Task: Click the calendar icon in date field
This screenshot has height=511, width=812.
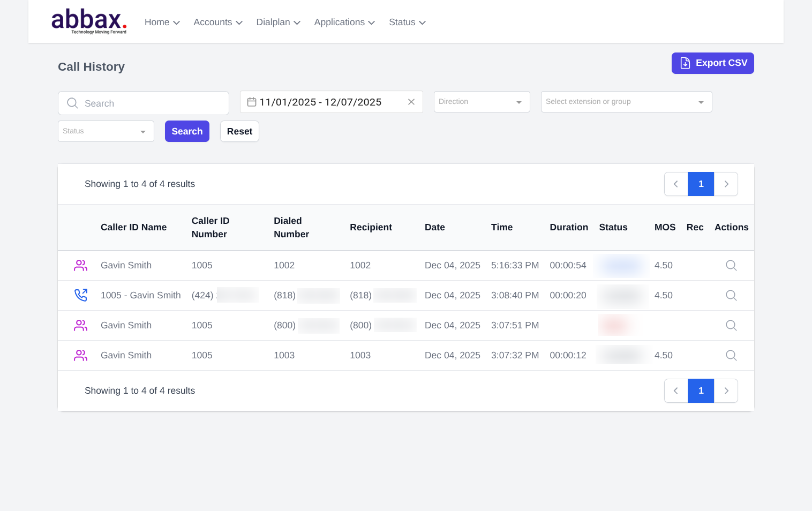Action: coord(251,102)
